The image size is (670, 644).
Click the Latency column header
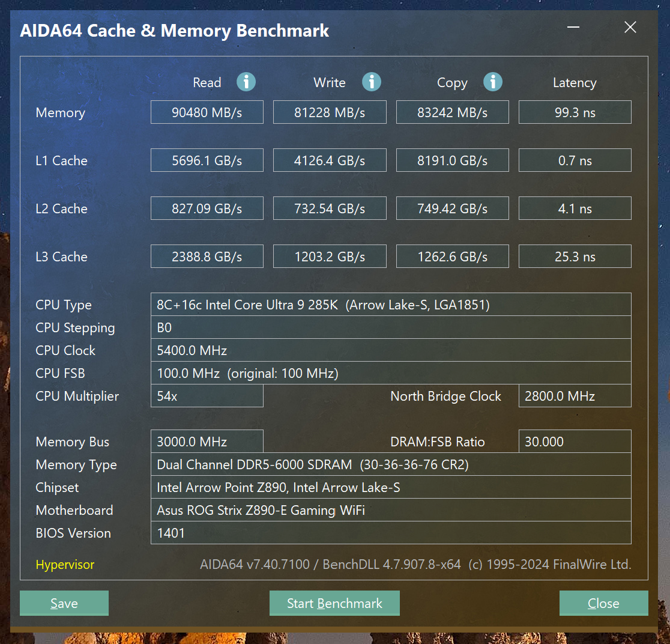tap(575, 82)
